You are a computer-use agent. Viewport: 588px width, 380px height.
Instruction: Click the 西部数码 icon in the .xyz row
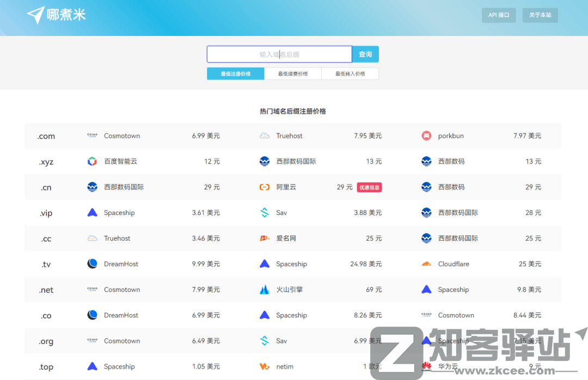[x=426, y=161]
